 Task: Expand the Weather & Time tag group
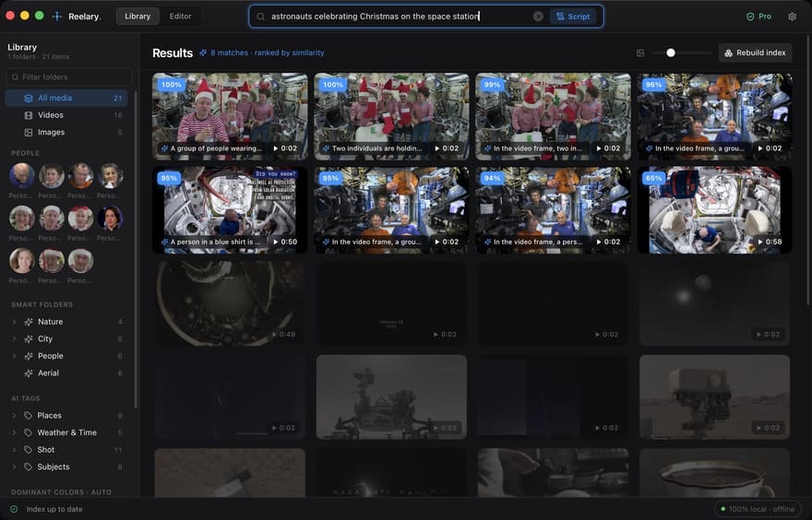tap(14, 432)
